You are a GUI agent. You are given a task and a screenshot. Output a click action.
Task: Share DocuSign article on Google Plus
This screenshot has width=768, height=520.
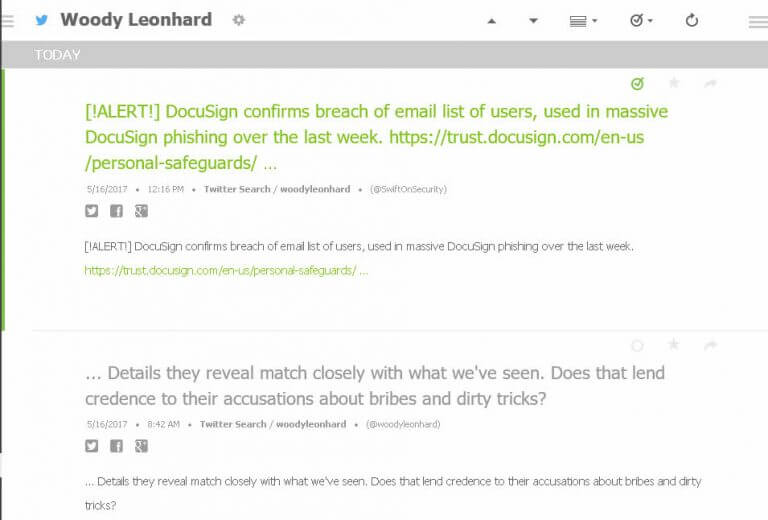142,211
